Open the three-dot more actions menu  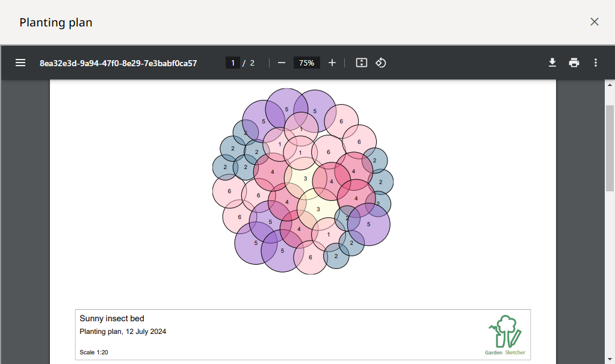coord(596,63)
